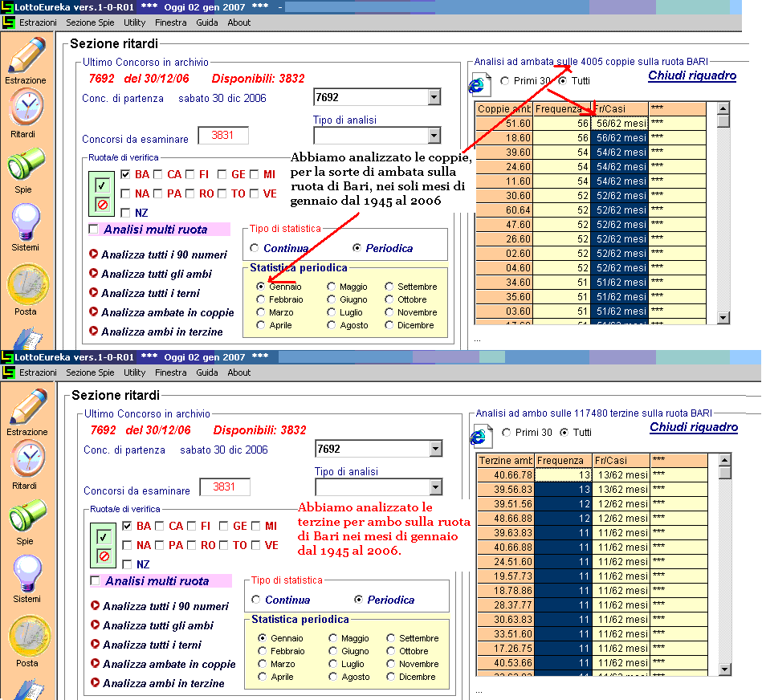Image resolution: width=762 pixels, height=700 pixels.
Task: Click red arrow beside 'Analizza tutti gli ambi', upper window
Action: click(x=94, y=273)
